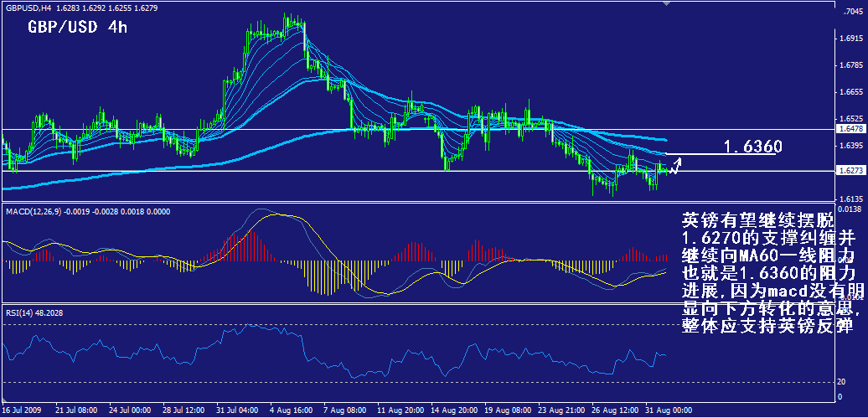The width and height of the screenshot is (868, 418).
Task: Click the '31 Jul 04:00' time label
Action: (238, 410)
